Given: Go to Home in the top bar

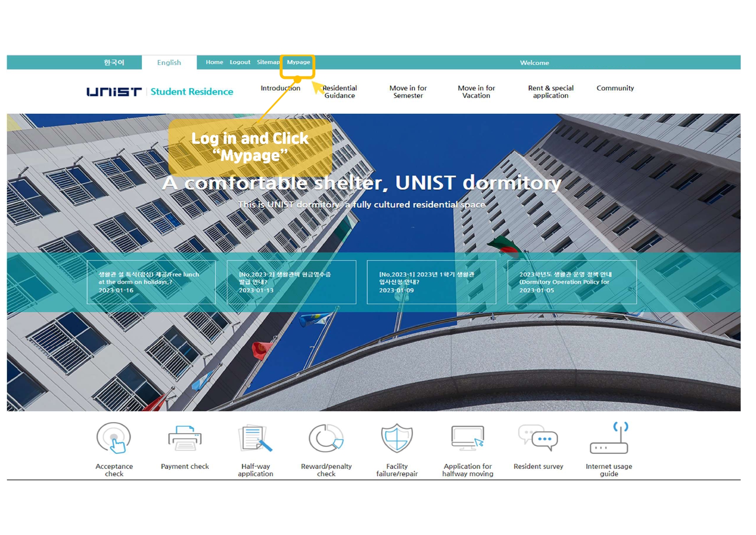Looking at the screenshot, I should (x=214, y=62).
